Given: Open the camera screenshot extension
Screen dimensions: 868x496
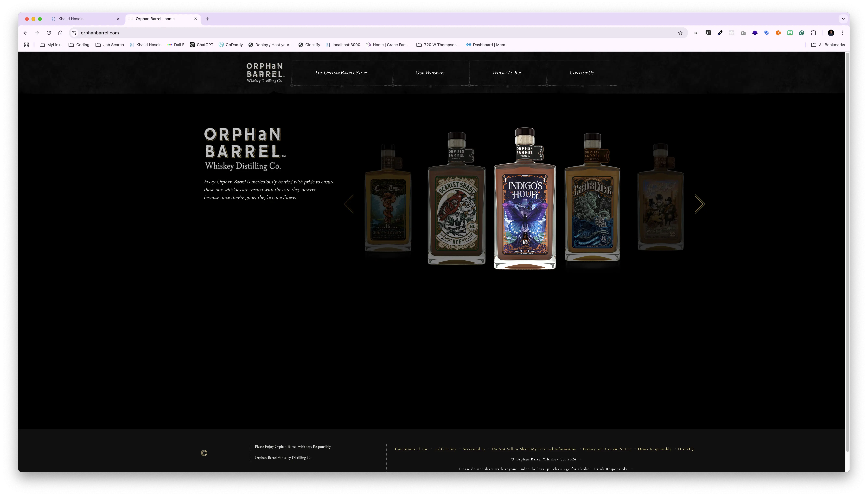Looking at the screenshot, I should coord(743,33).
